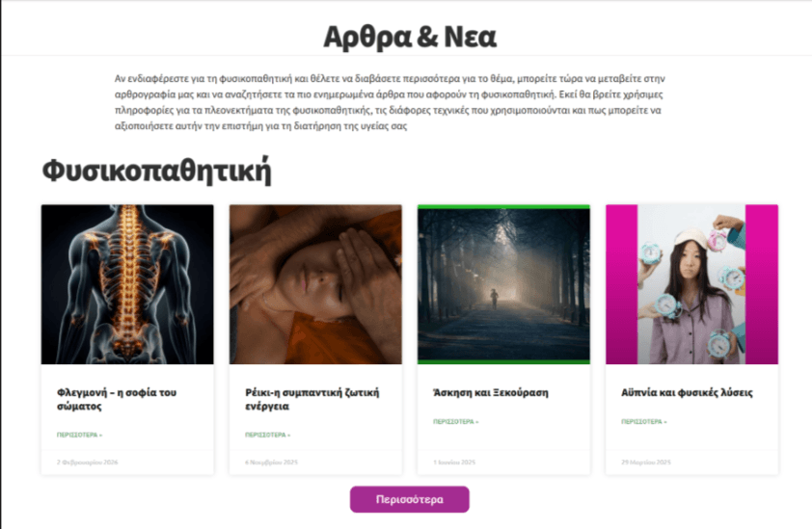Viewport: 812px width, 529px height.
Task: Open article title Άσκηση και Ξεκούραση
Action: click(x=491, y=392)
